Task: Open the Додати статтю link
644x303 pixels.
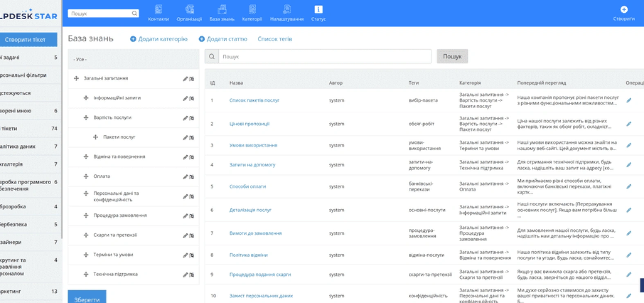Action: pos(223,39)
